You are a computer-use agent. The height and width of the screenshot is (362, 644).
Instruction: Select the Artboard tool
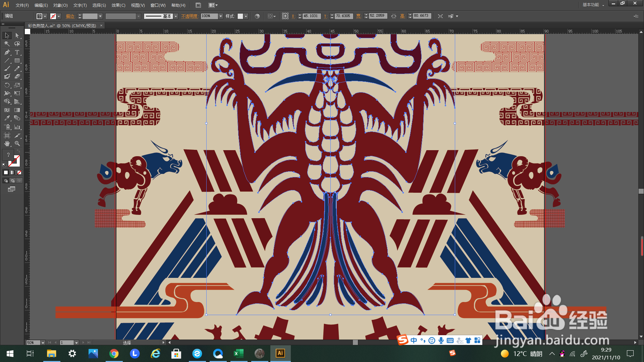pos(7,135)
